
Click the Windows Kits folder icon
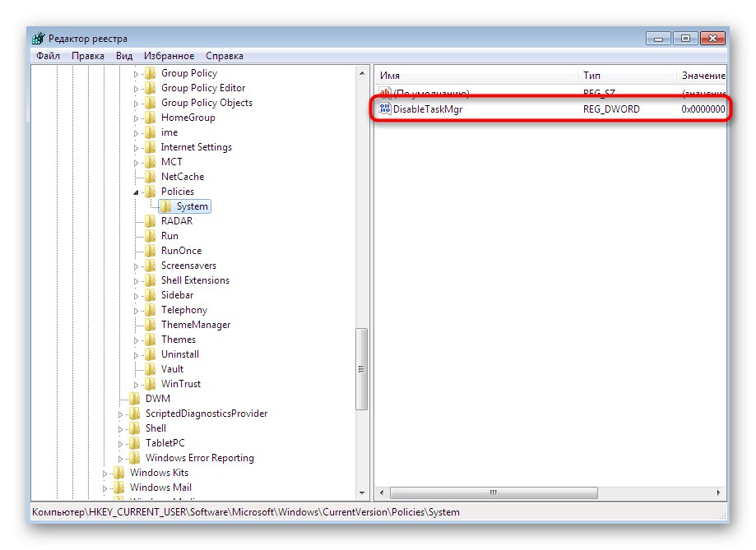pyautogui.click(x=119, y=473)
